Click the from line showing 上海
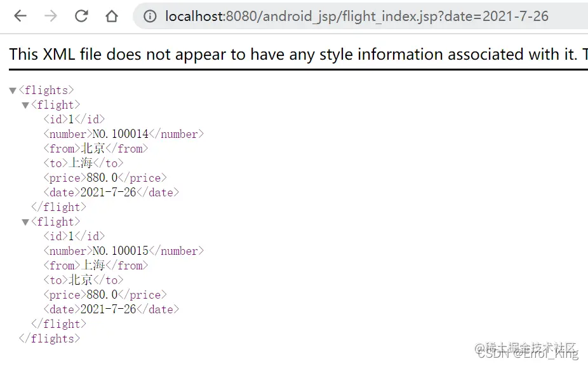This screenshot has height=366, width=588. 96,266
